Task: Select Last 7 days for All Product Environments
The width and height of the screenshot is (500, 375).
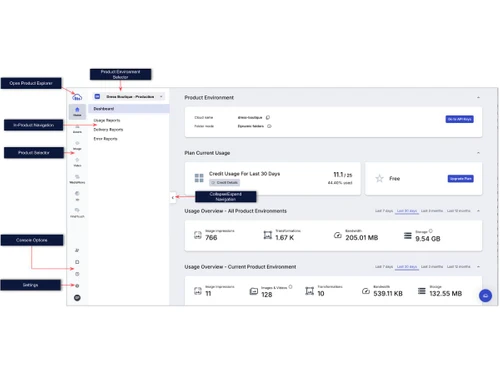Action: tap(384, 211)
